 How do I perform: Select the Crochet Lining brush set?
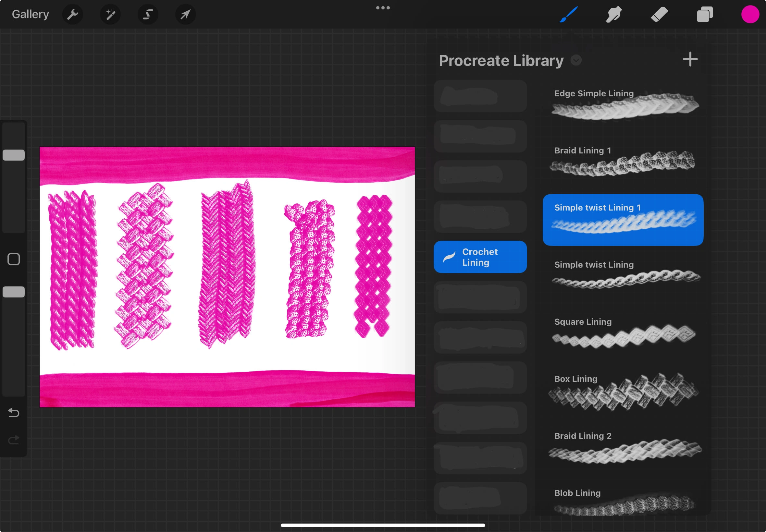pyautogui.click(x=480, y=257)
